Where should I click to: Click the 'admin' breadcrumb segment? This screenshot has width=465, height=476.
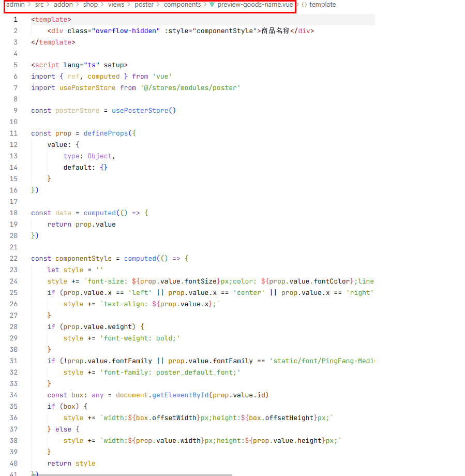point(15,5)
